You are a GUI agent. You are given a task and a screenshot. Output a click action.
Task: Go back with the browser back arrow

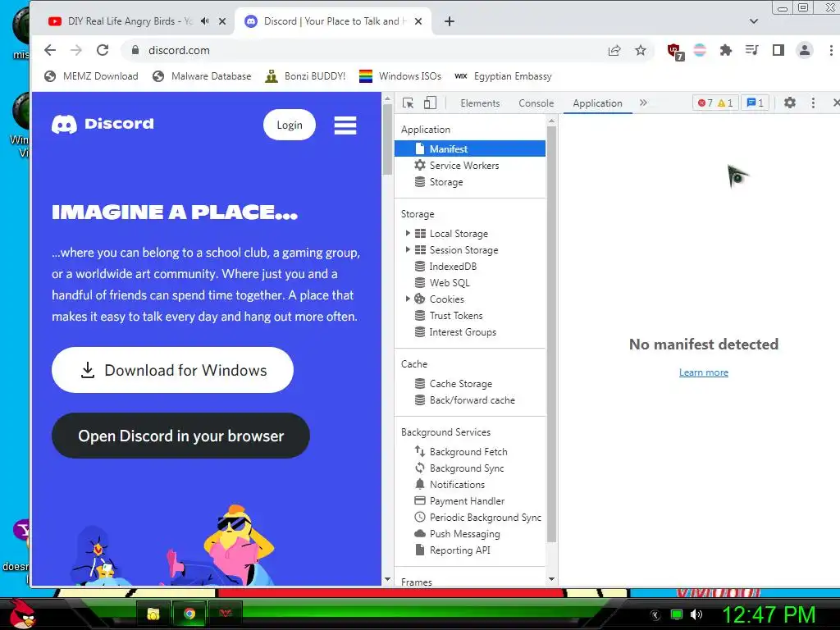point(50,50)
